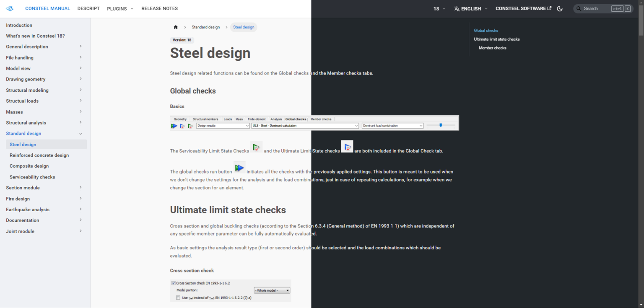Screen dimensions: 644x308
Task: Click the Consteel logo icon
Action: (10, 9)
